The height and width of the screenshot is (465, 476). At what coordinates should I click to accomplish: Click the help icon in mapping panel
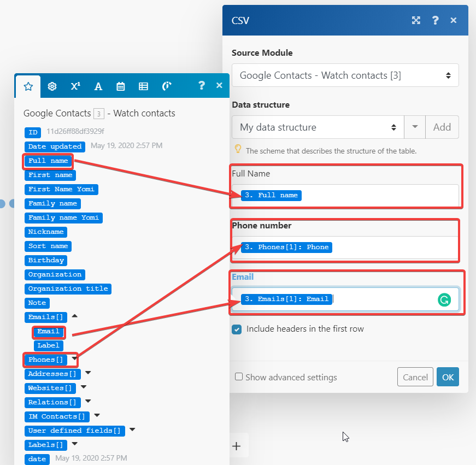click(201, 85)
